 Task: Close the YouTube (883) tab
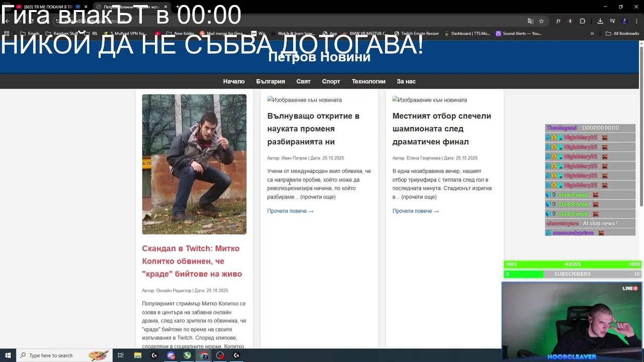[85, 7]
